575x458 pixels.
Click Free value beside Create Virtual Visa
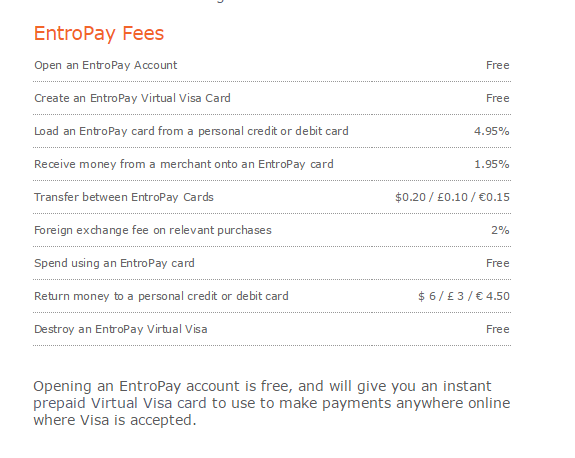point(498,98)
